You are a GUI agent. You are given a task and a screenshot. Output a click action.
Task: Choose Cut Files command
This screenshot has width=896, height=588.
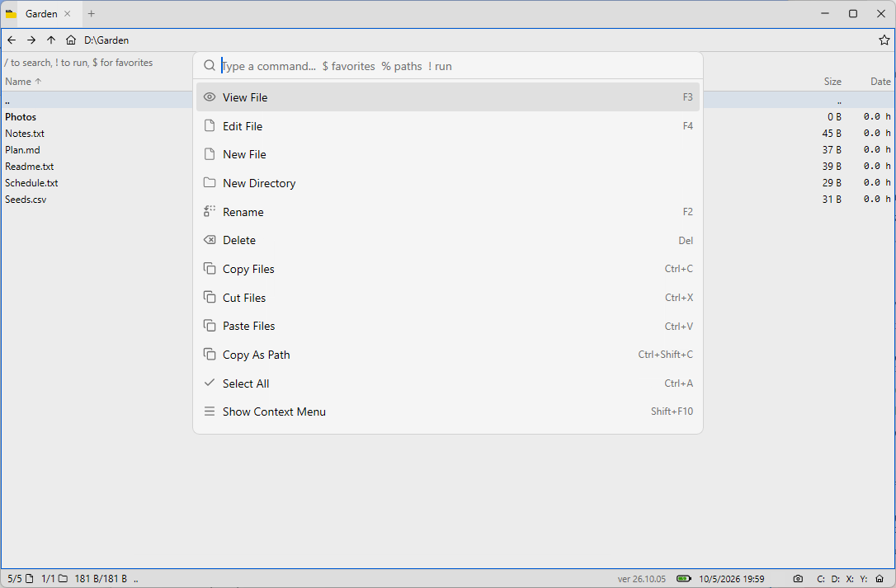[448, 297]
